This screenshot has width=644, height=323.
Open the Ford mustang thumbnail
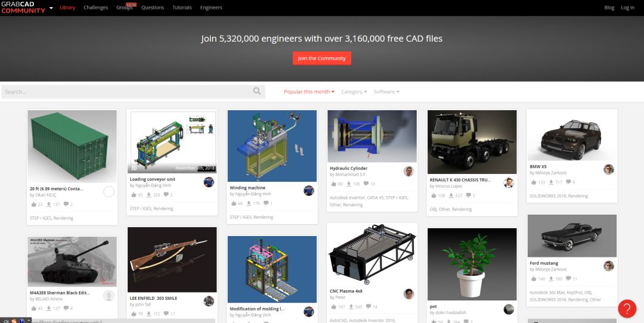click(x=572, y=235)
